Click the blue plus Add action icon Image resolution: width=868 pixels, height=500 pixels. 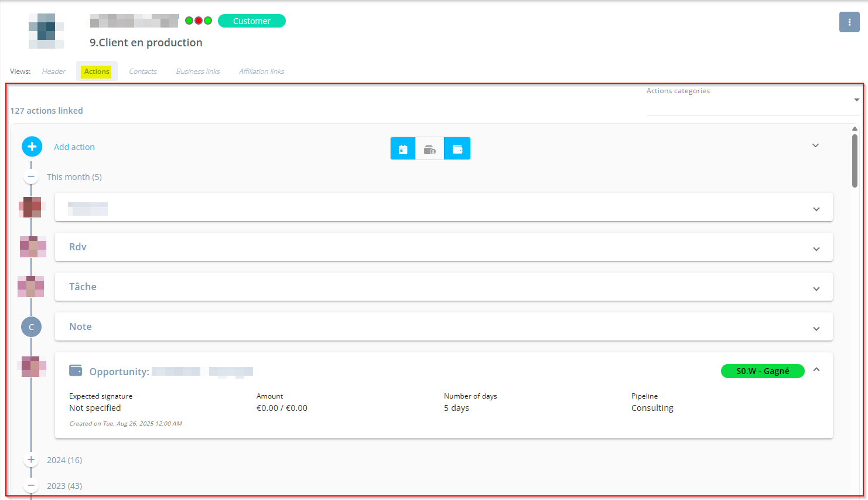tap(32, 147)
